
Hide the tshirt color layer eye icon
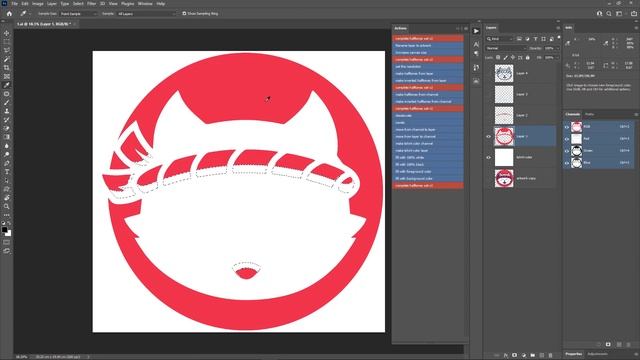tap(488, 157)
